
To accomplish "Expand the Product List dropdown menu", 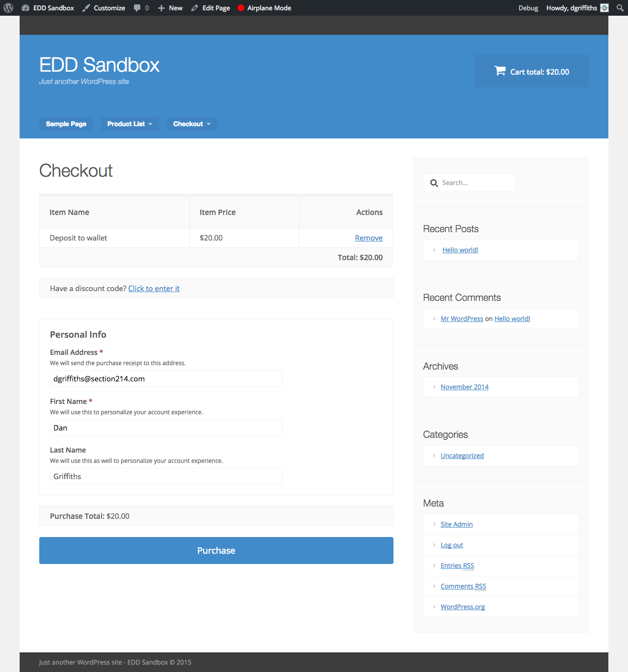I will pos(130,124).
